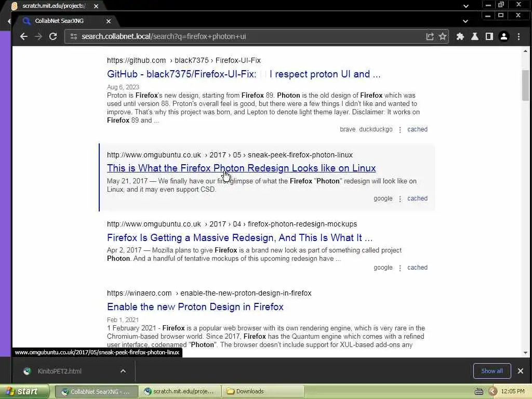The width and height of the screenshot is (532, 399).
Task: Open GitHub black7375/Firefox-UI-Fix result
Action: [244, 74]
